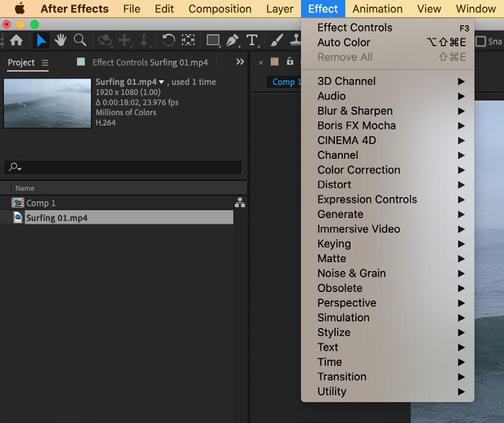Screen dimensions: 504x423
Task: Open the Composition menu
Action: click(220, 8)
